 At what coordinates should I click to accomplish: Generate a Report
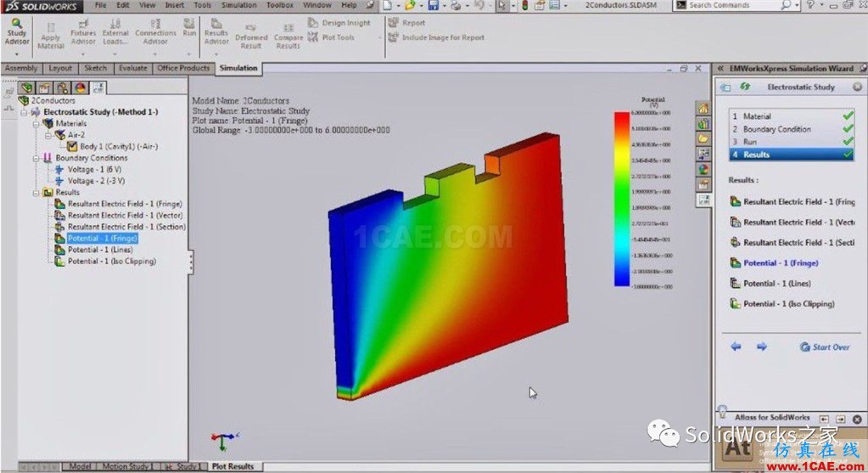406,23
